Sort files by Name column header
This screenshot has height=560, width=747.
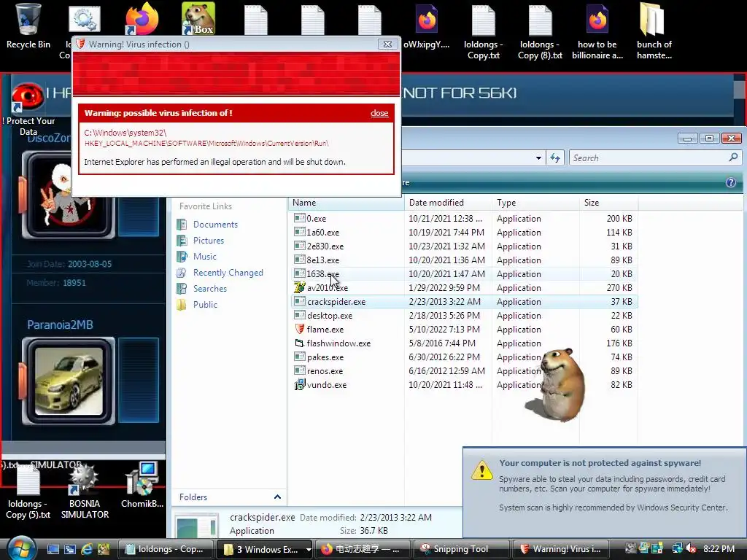(x=346, y=203)
